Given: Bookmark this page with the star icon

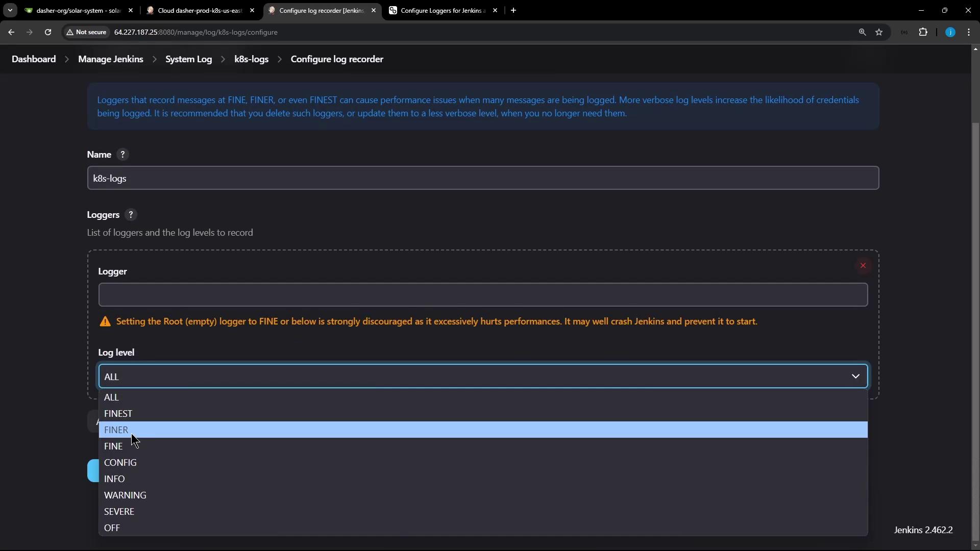Looking at the screenshot, I should 879,32.
